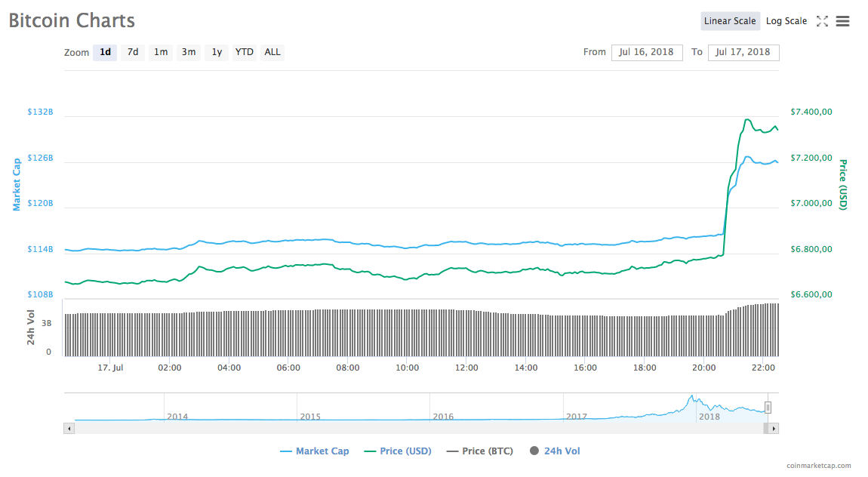868x477 pixels.
Task: Click the 18:00 time axis label
Action: tap(645, 368)
